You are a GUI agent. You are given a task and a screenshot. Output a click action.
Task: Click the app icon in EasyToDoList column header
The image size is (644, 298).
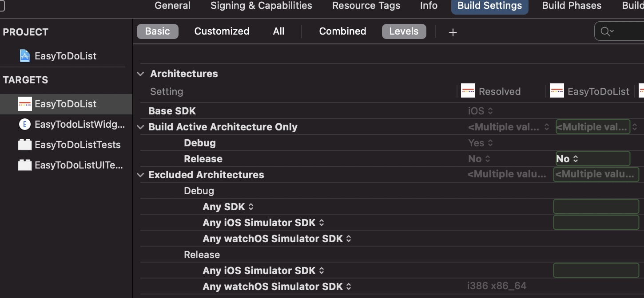click(557, 91)
